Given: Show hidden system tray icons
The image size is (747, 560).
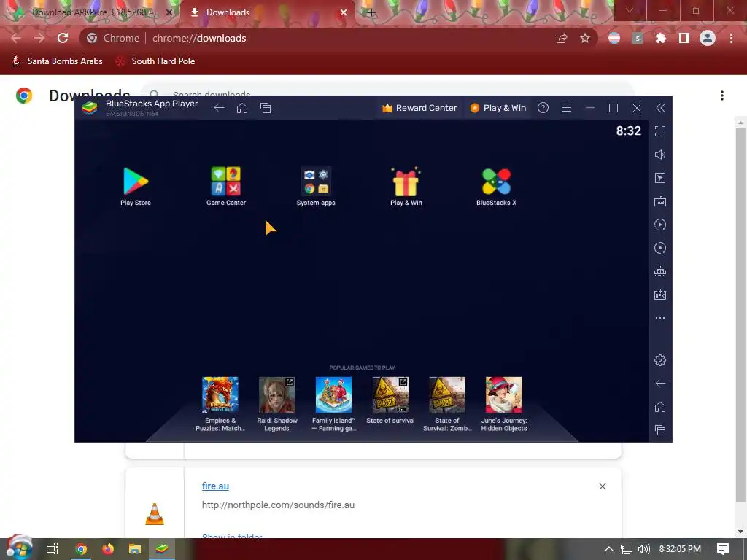Looking at the screenshot, I should click(609, 549).
